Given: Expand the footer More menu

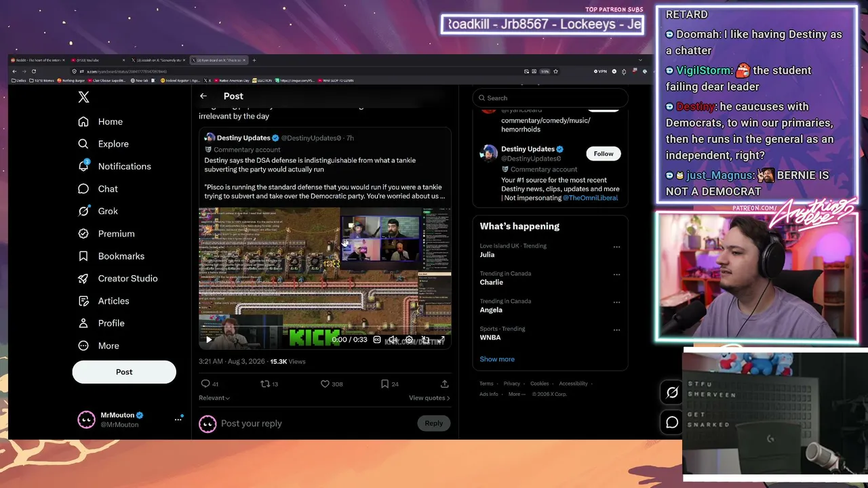Looking at the screenshot, I should click(515, 394).
